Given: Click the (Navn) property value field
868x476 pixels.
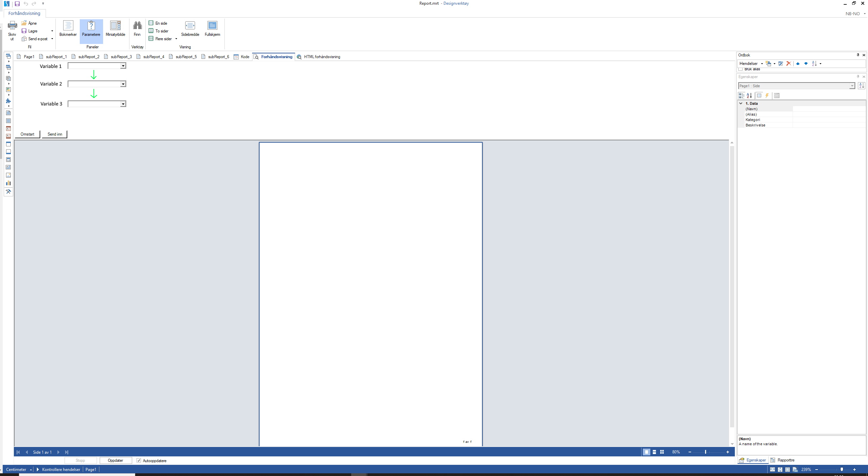Looking at the screenshot, I should tap(829, 109).
